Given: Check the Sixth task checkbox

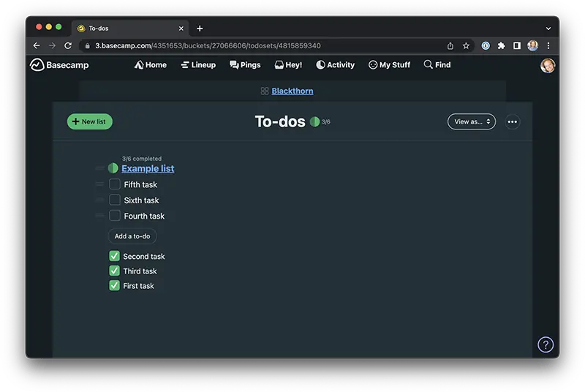Looking at the screenshot, I should (115, 200).
